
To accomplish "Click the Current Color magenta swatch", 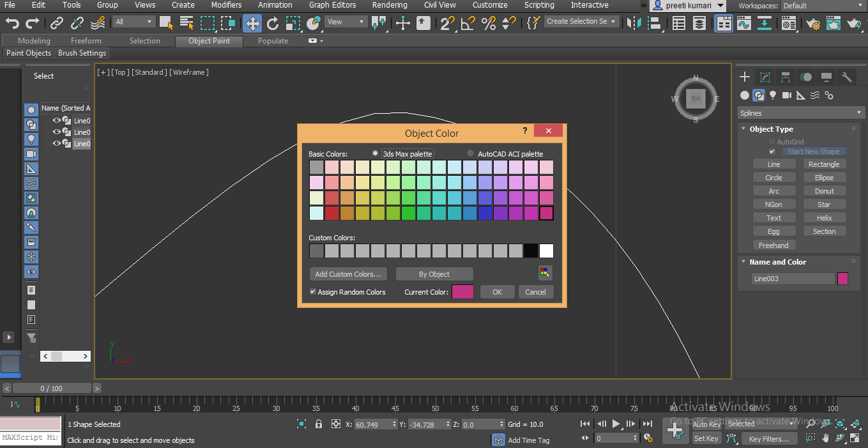I will pos(462,291).
